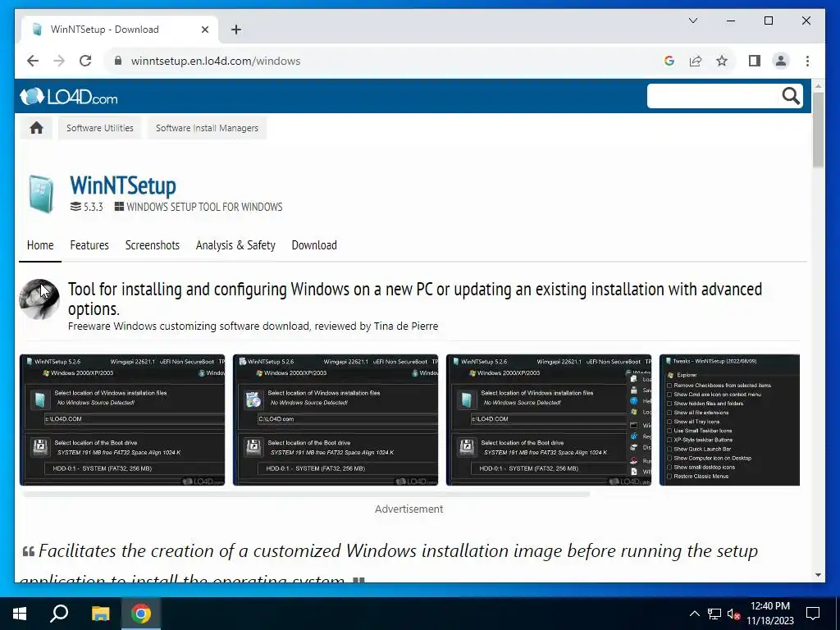Click the magnifier search icon on LO4D
Image resolution: width=840 pixels, height=630 pixels.
[x=791, y=96]
